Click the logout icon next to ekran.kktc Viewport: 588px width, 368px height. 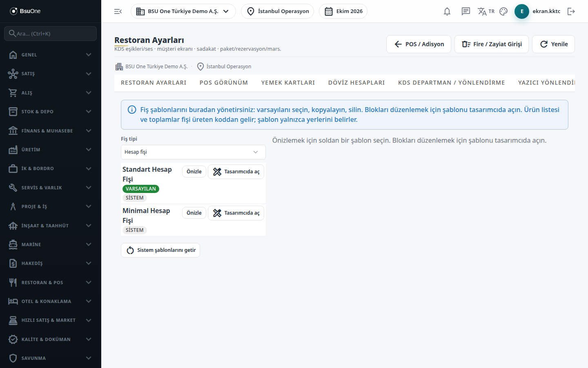571,11
